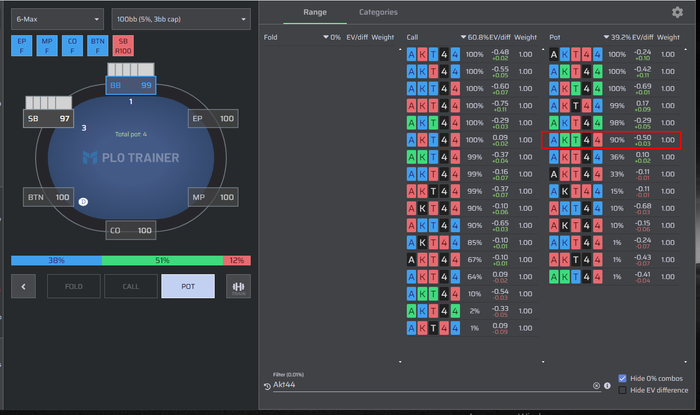Click the green 51% segment of strategy bar
The height and width of the screenshot is (415, 700).
coord(162,261)
